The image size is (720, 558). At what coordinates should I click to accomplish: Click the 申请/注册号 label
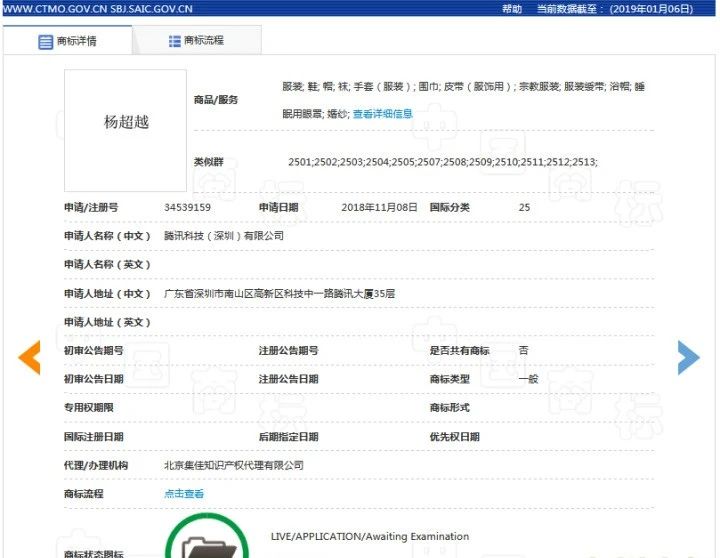coord(91,207)
